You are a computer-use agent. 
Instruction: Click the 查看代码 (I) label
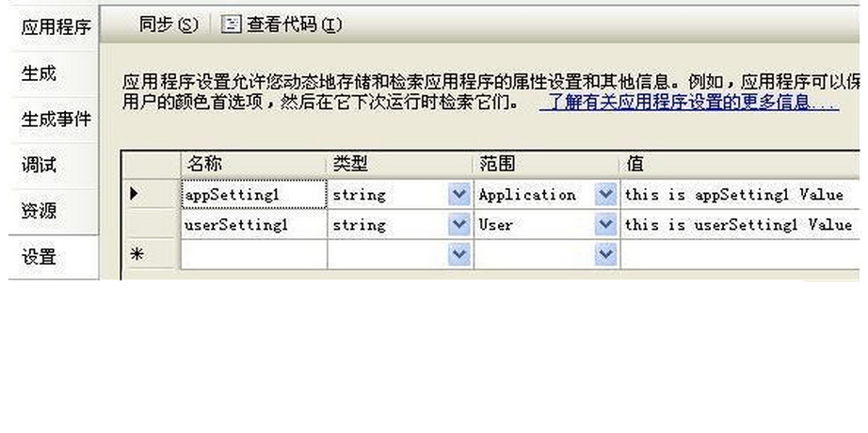(x=294, y=24)
